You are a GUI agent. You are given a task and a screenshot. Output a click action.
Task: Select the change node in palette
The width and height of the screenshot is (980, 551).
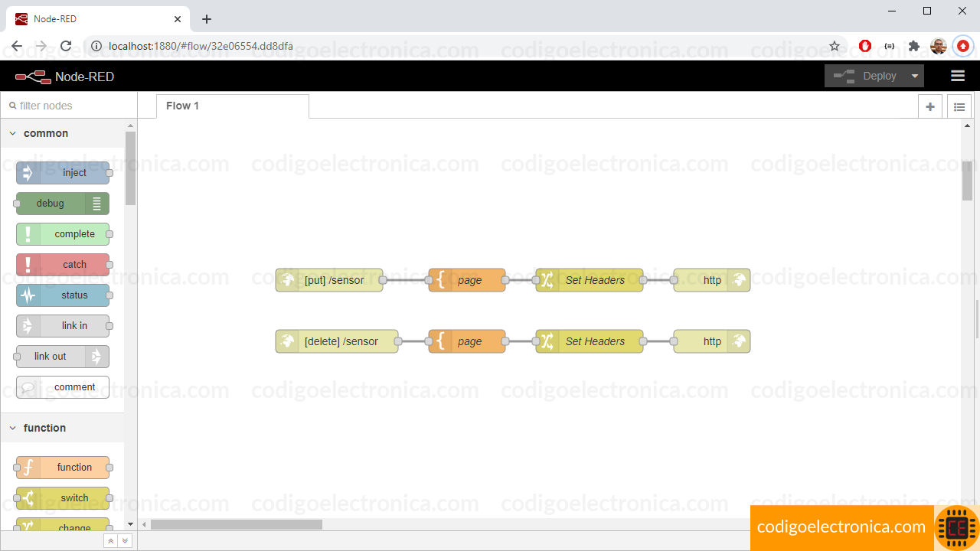63,525
